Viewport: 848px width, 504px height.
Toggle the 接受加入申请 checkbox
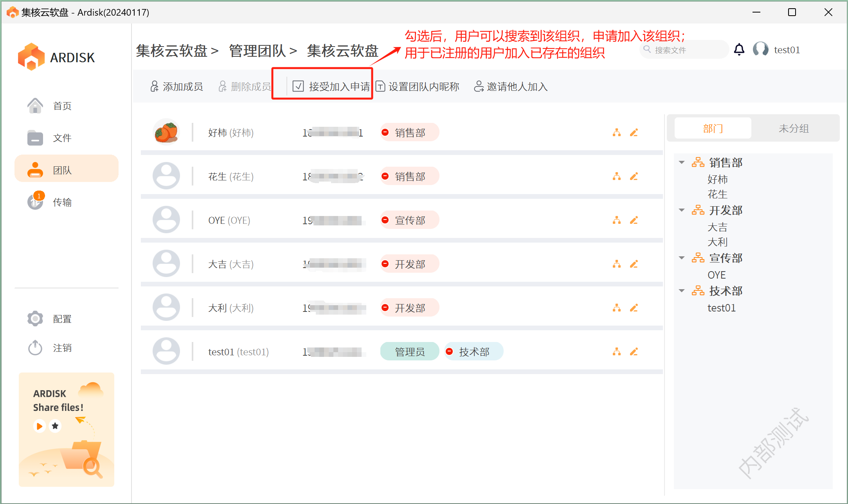pyautogui.click(x=298, y=86)
